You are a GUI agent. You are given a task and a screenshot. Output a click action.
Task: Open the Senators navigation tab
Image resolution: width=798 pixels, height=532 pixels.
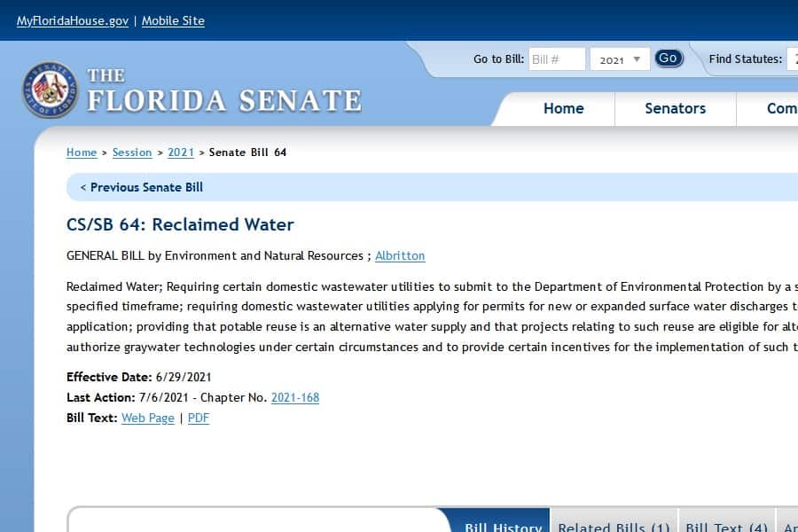pyautogui.click(x=675, y=108)
